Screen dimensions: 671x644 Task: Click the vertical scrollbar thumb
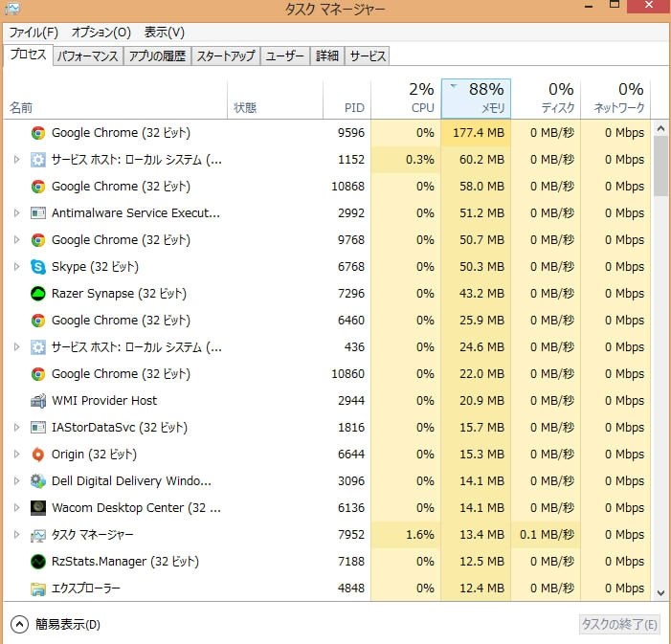click(660, 167)
